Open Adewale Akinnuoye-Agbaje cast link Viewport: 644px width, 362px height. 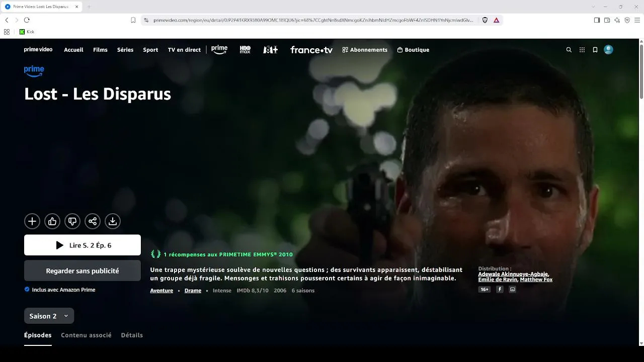coord(513,274)
